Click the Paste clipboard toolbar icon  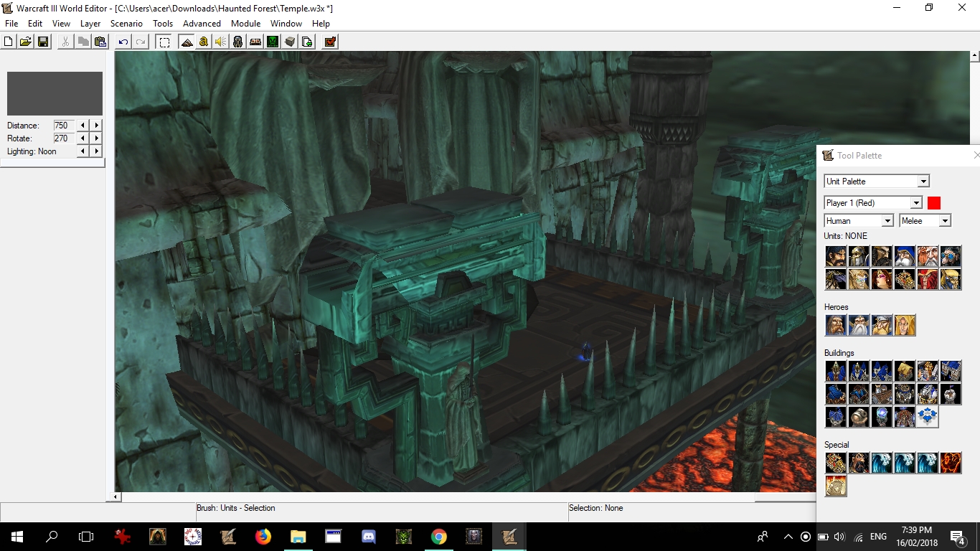[100, 42]
